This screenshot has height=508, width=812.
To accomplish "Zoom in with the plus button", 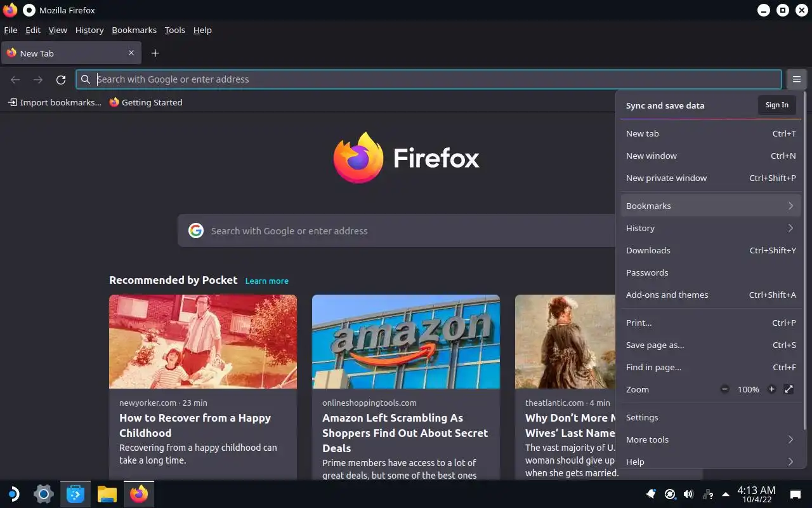I will [x=771, y=389].
